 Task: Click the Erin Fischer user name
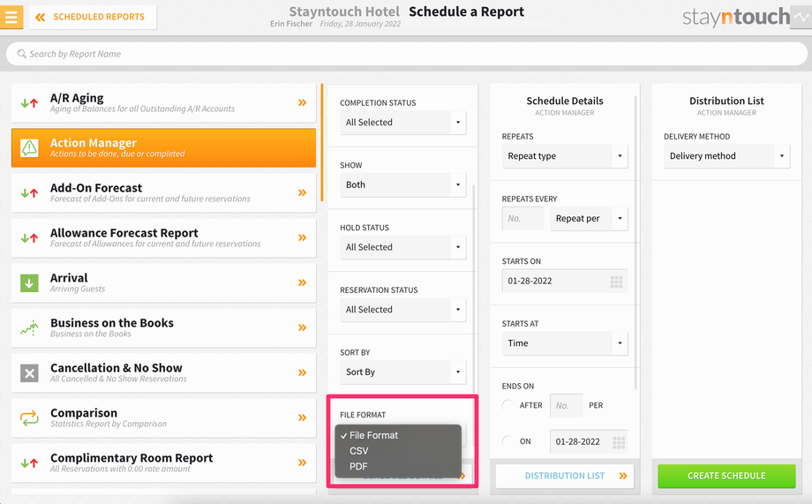point(291,24)
